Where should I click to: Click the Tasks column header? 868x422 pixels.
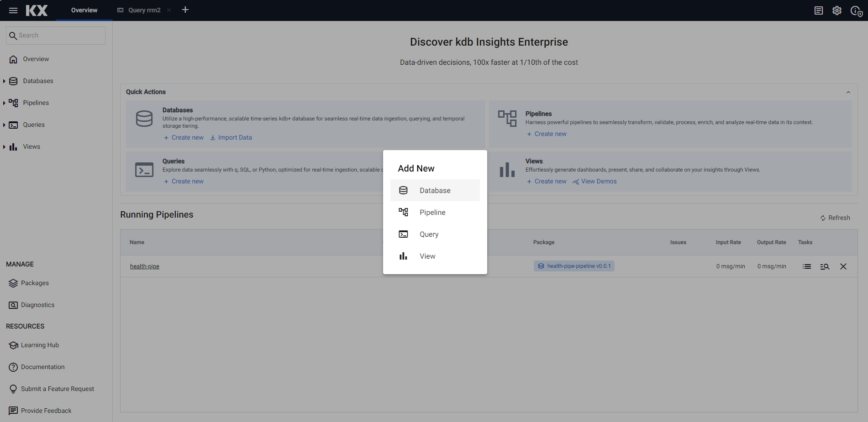(x=805, y=242)
